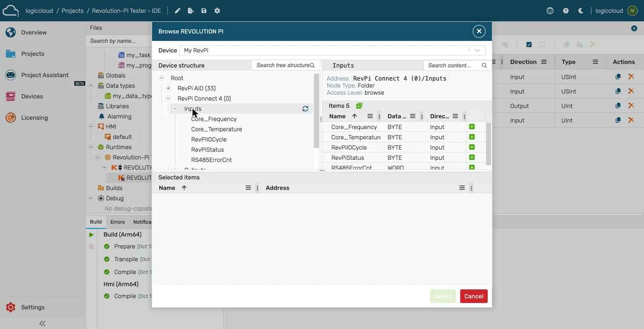
Task: Open the assistant robot icon in the header
Action: point(550,11)
